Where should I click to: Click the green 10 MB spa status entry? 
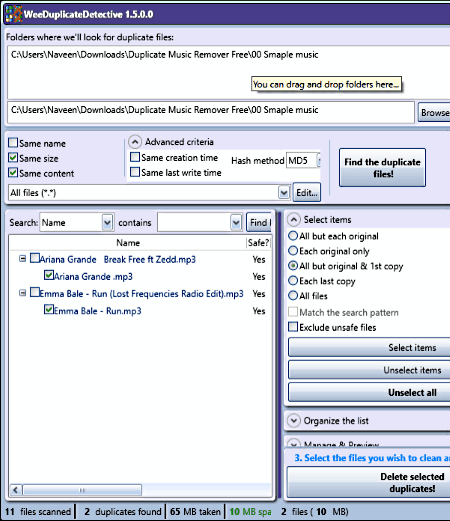click(x=250, y=511)
